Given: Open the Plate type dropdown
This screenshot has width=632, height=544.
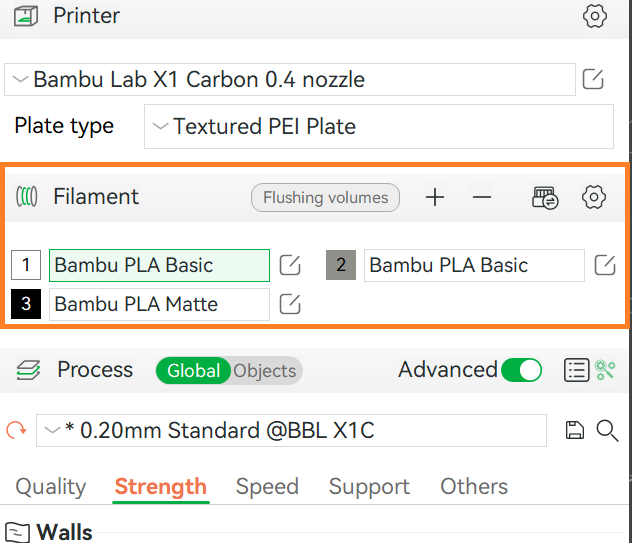Looking at the screenshot, I should [x=378, y=127].
